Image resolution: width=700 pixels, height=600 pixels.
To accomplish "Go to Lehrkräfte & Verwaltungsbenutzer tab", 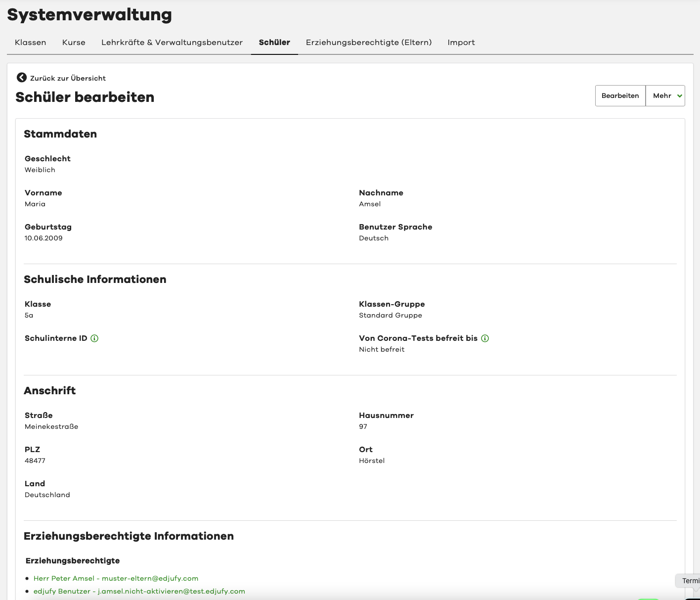I will click(x=172, y=43).
